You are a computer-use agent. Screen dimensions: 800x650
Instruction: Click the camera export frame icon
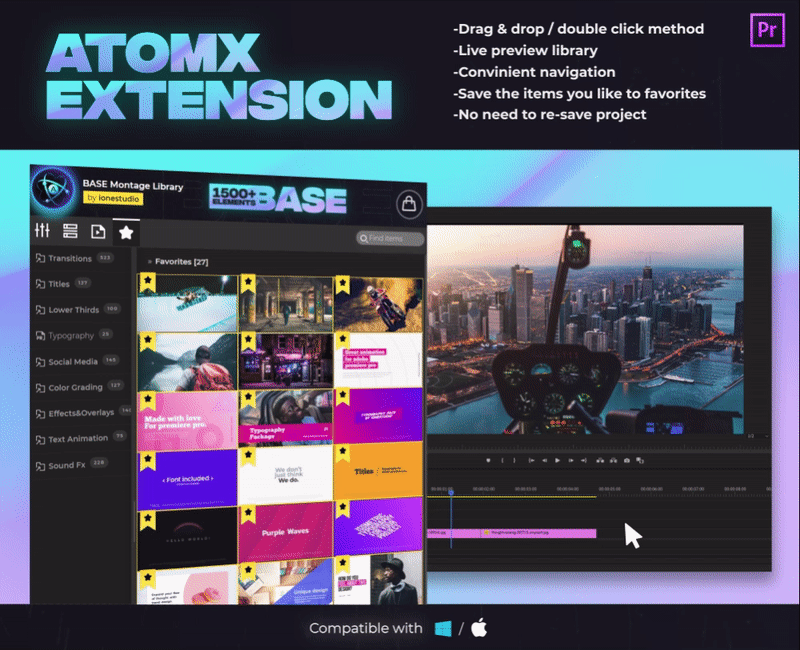point(627,460)
